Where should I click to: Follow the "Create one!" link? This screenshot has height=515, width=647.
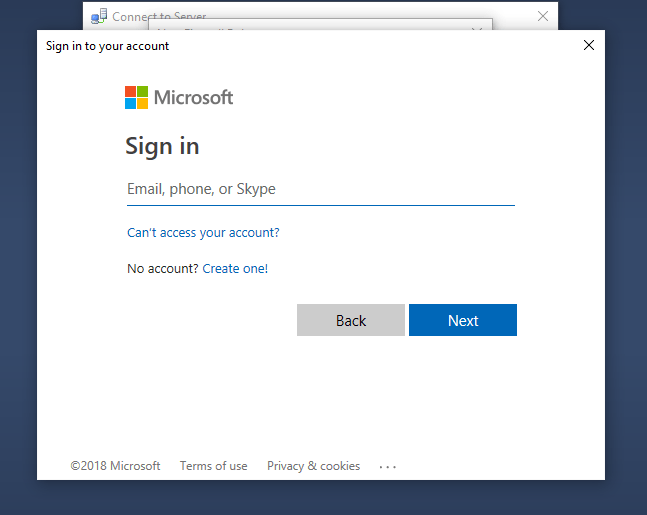[235, 269]
